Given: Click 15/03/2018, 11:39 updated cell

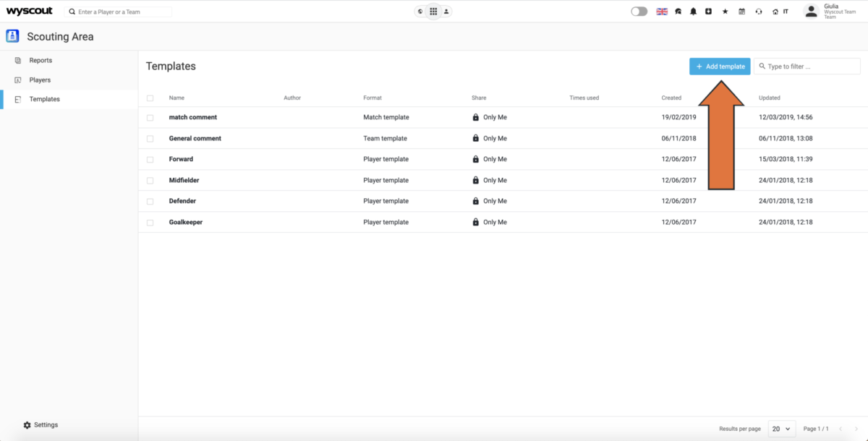Looking at the screenshot, I should [786, 159].
